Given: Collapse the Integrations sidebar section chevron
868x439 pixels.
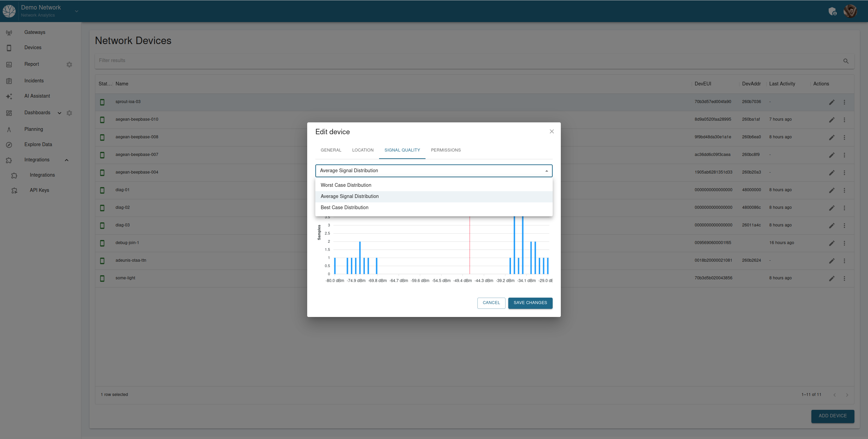Looking at the screenshot, I should pyautogui.click(x=66, y=160).
